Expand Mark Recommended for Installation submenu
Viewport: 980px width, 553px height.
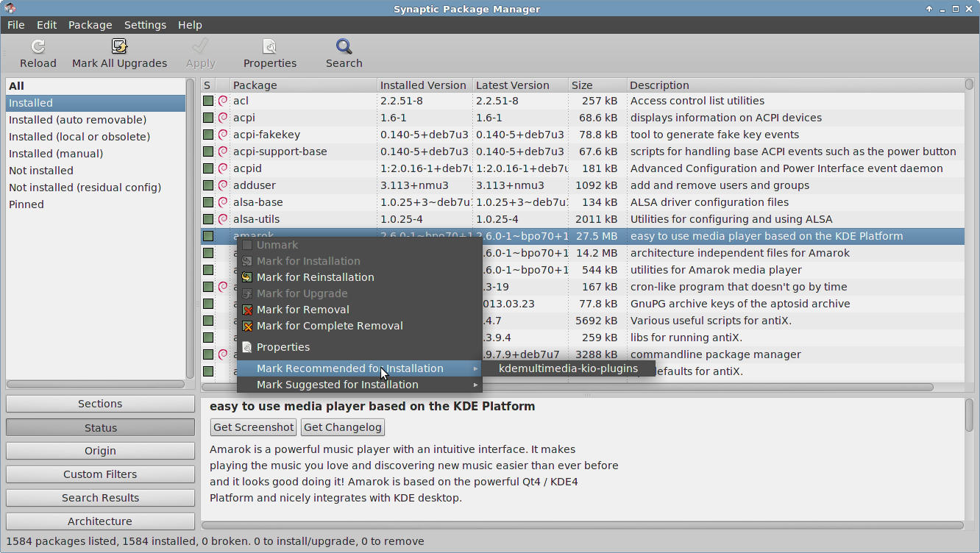click(x=359, y=368)
